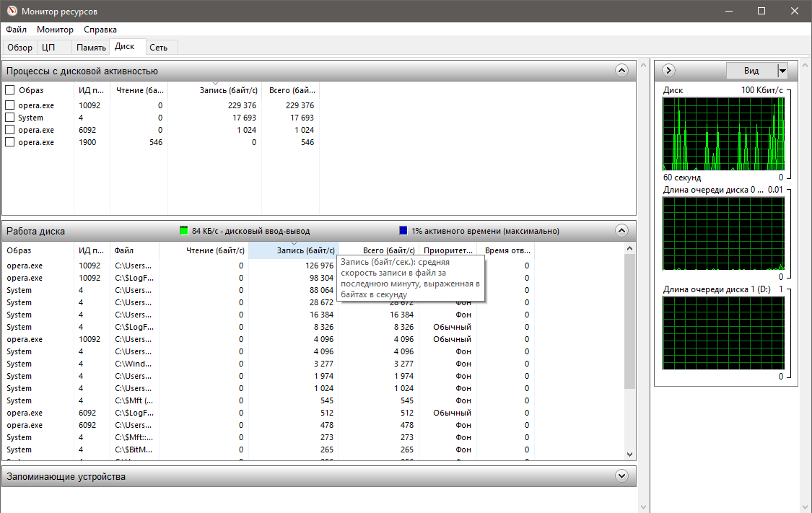This screenshot has height=513, width=812.
Task: Click down arrow of disk activity scrollbar
Action: click(629, 455)
